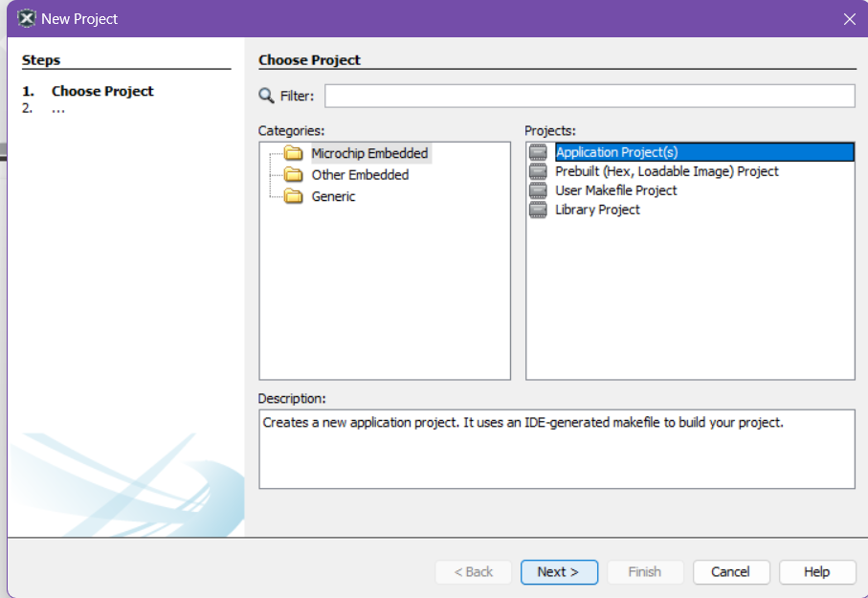The height and width of the screenshot is (598, 868).
Task: Click the chip icon beside Application Project(s)
Action: [x=539, y=152]
